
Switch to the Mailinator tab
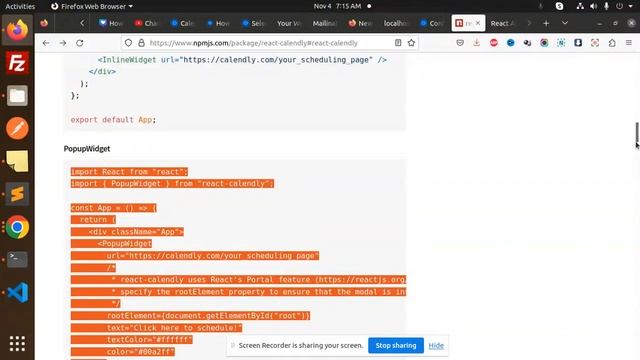[324, 23]
